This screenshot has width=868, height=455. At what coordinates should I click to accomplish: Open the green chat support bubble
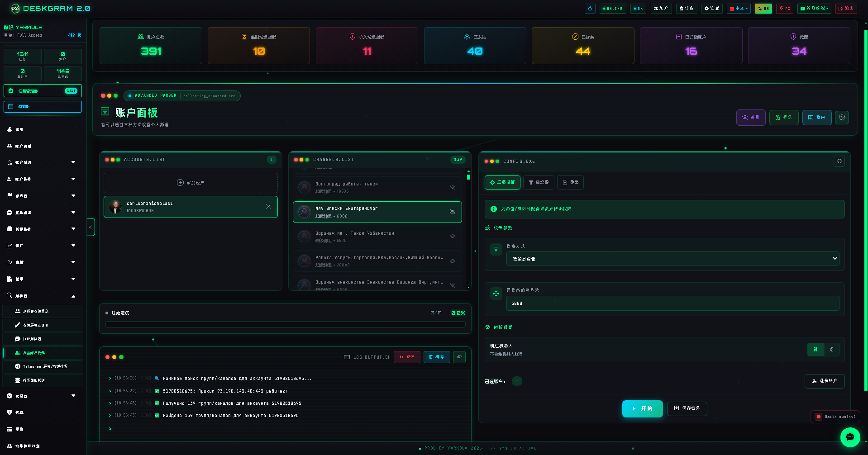click(850, 437)
